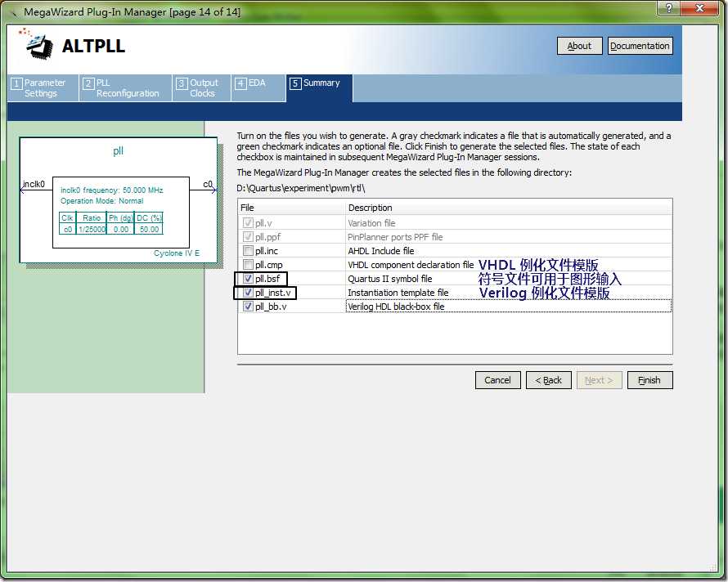
Task: Cancel the MegaWizard setup
Action: pyautogui.click(x=497, y=380)
